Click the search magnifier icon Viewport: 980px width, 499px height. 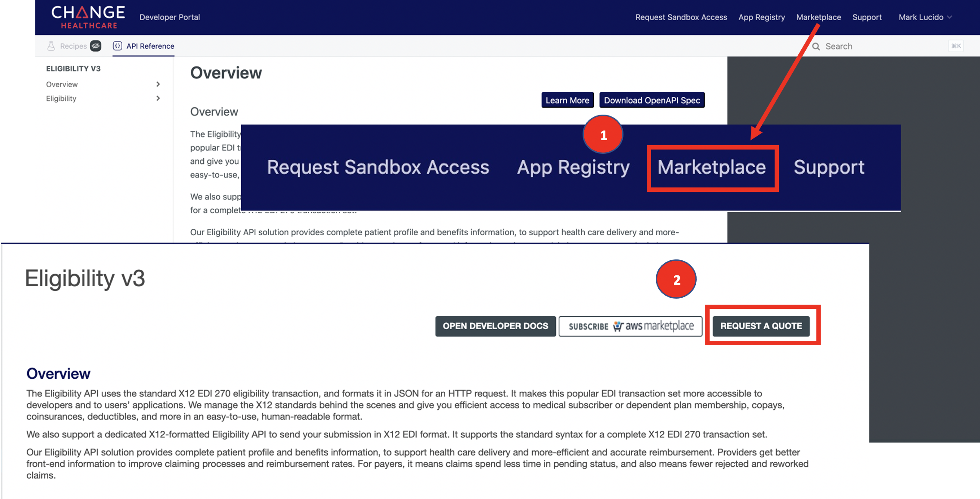coord(816,47)
